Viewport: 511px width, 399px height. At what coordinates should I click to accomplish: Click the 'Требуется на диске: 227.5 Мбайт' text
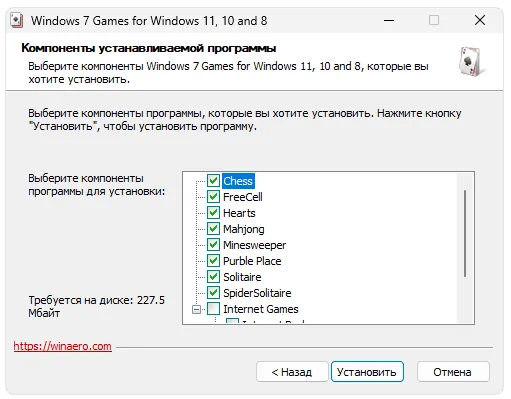[96, 306]
